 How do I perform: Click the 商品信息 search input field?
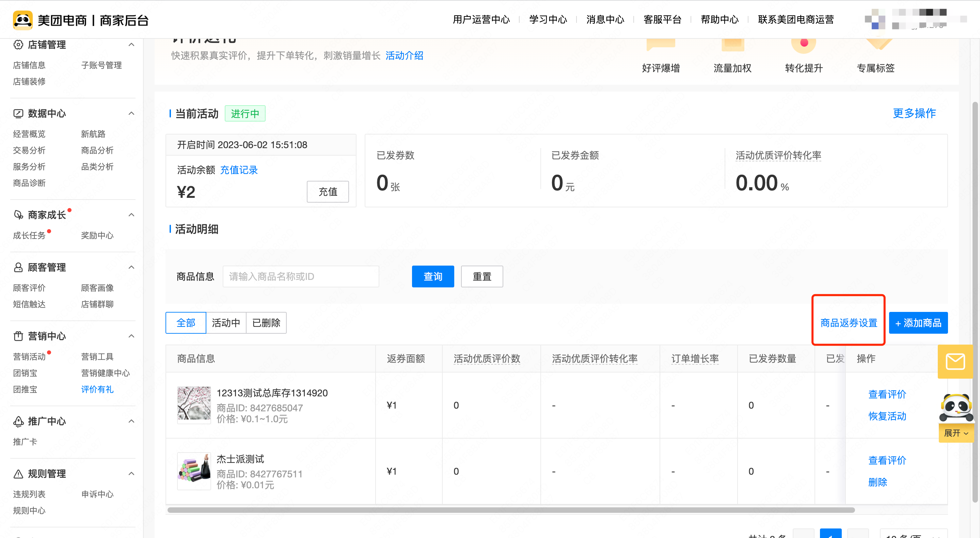pyautogui.click(x=301, y=276)
